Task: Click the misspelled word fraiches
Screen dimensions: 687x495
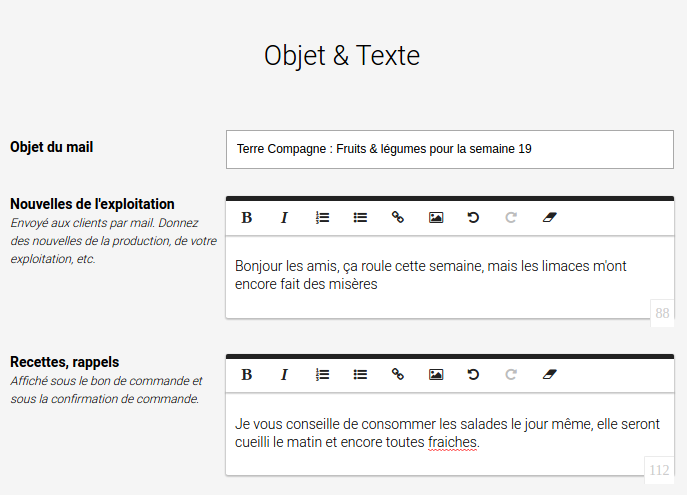Action: tap(452, 442)
